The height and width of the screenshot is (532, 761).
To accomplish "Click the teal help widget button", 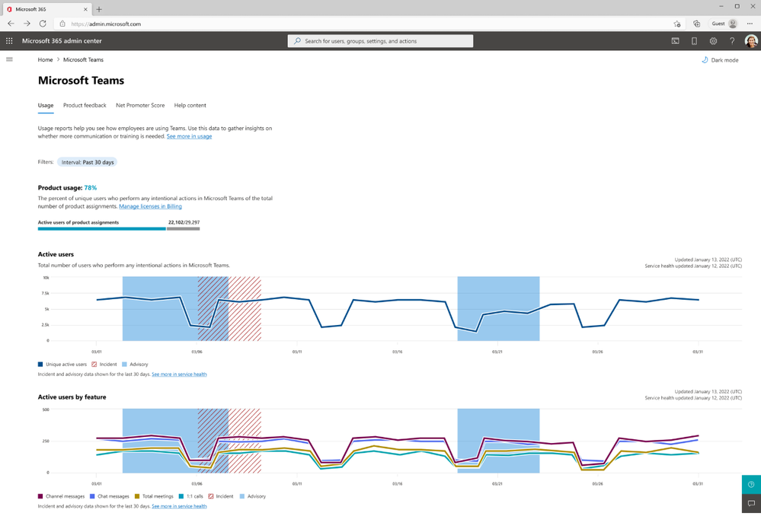I will pos(751,485).
